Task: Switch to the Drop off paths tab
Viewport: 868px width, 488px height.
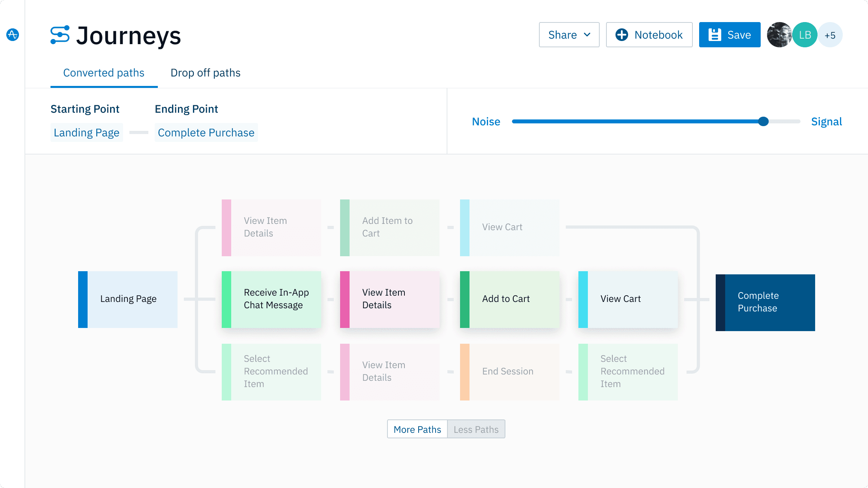Action: click(x=206, y=73)
